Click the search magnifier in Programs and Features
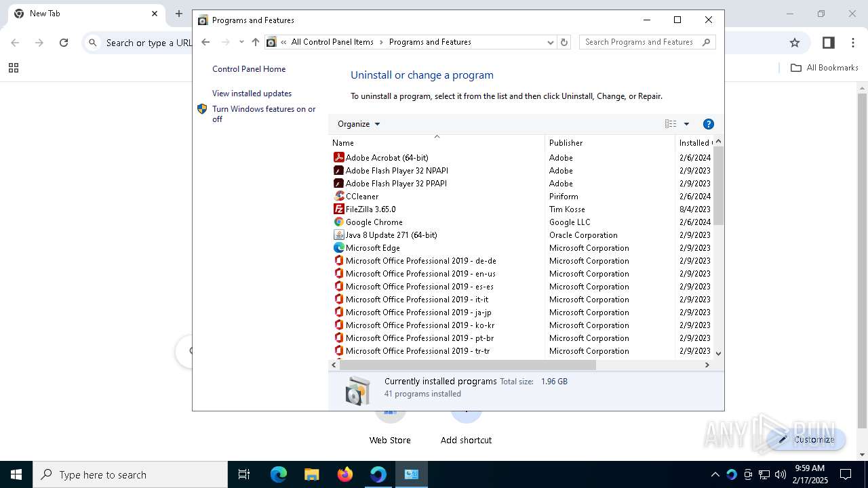Screen dimensions: 868x488 [x=706, y=42]
